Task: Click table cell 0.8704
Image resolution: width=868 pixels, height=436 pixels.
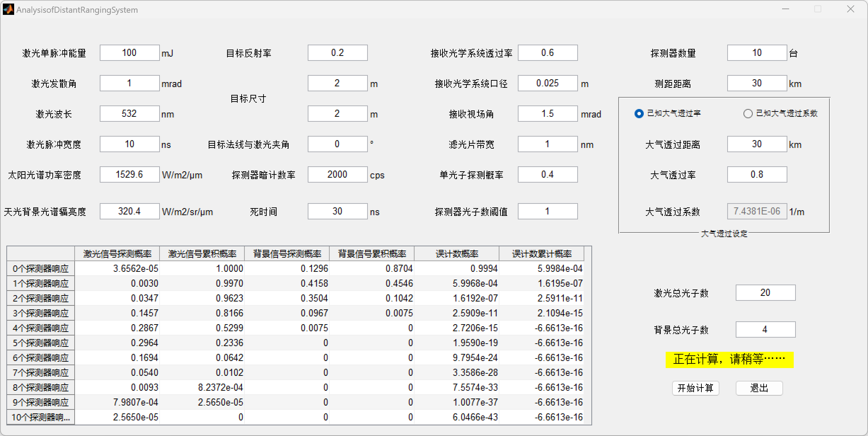Action: point(372,269)
